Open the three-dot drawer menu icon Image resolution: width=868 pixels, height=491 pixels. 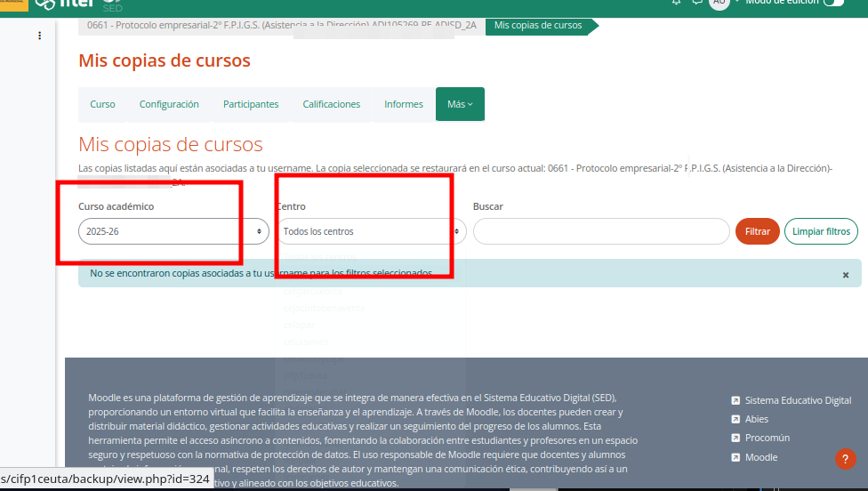pos(39,36)
